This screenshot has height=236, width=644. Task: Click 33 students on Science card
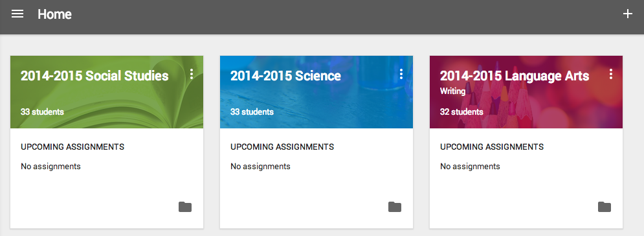[252, 112]
